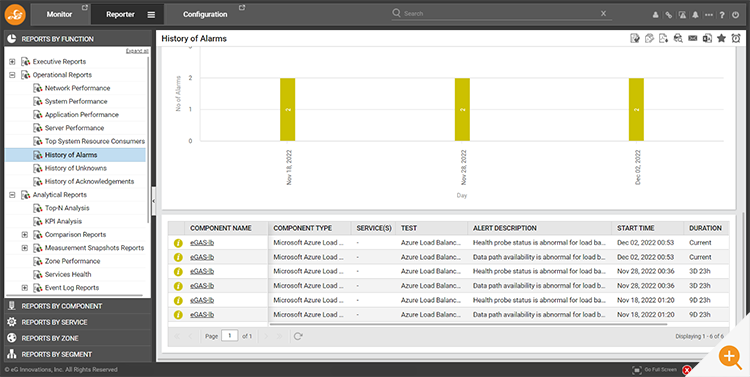This screenshot has height=377, width=750.
Task: Open the Reporter hamburger menu
Action: 151,15
